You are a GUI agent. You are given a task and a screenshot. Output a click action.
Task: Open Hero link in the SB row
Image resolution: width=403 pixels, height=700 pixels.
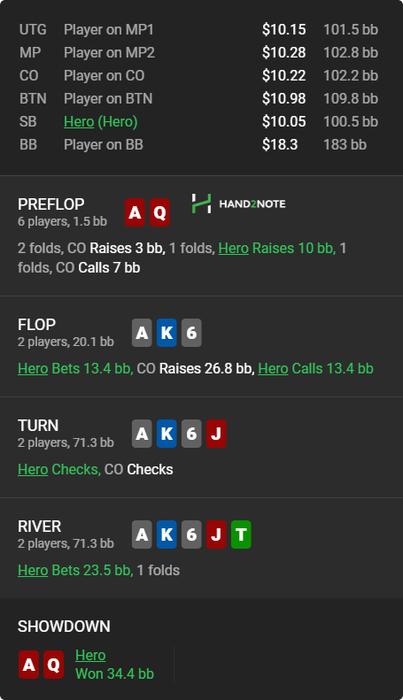pos(79,121)
